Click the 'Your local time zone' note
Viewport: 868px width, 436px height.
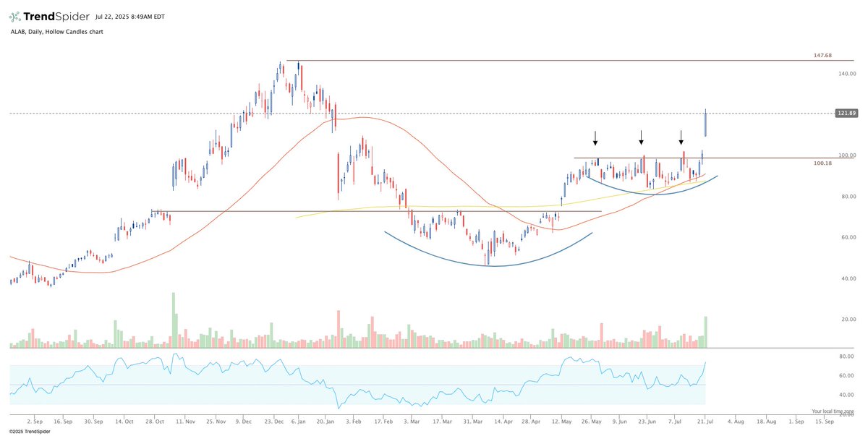pyautogui.click(x=833, y=411)
